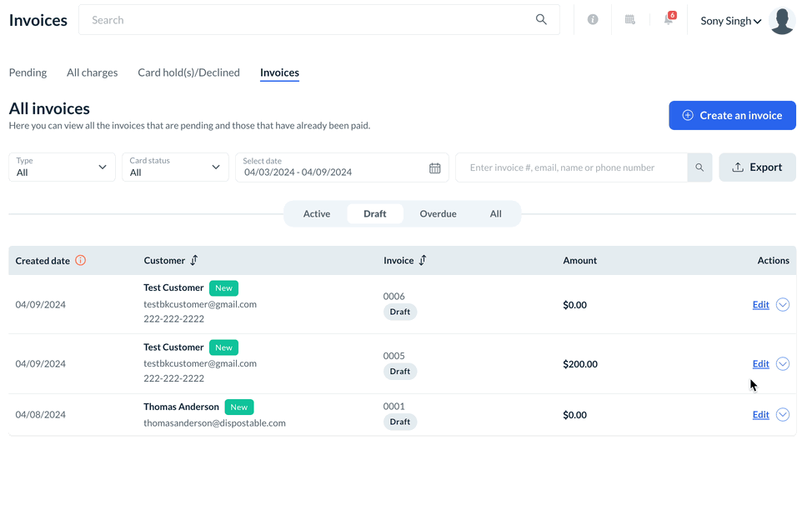
Task: Edit invoice 0005
Action: pyautogui.click(x=760, y=364)
